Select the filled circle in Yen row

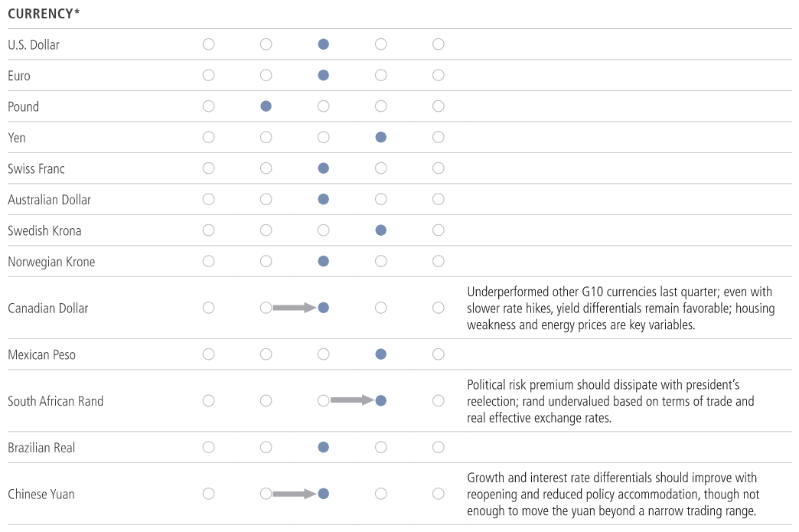[380, 137]
